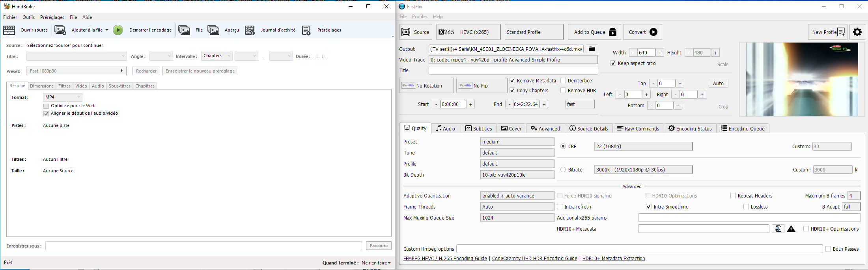Screen dimensions: 868x270
Task: Toggle Copy Chapters checkbox
Action: [512, 90]
